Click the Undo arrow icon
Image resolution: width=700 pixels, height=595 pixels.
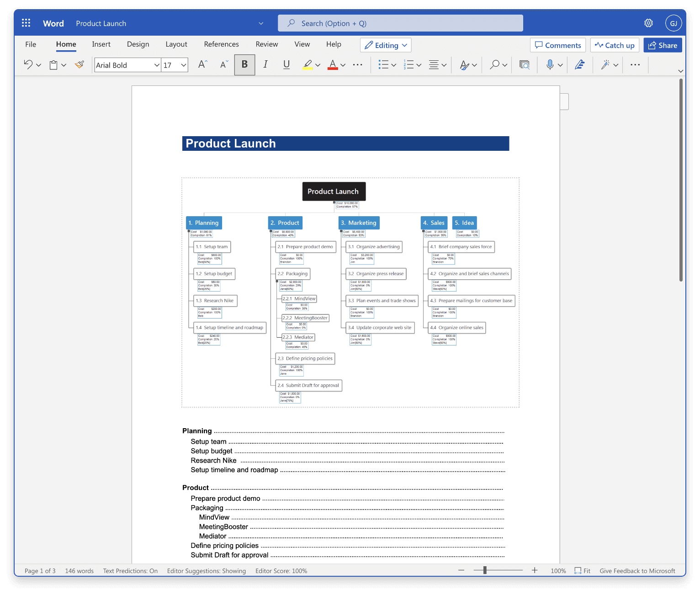pyautogui.click(x=28, y=65)
